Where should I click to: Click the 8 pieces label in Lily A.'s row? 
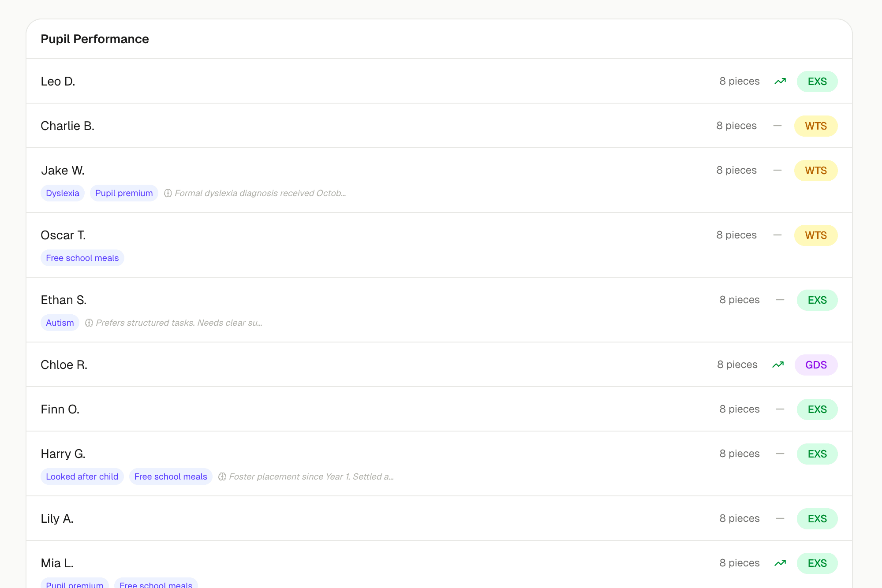739,518
